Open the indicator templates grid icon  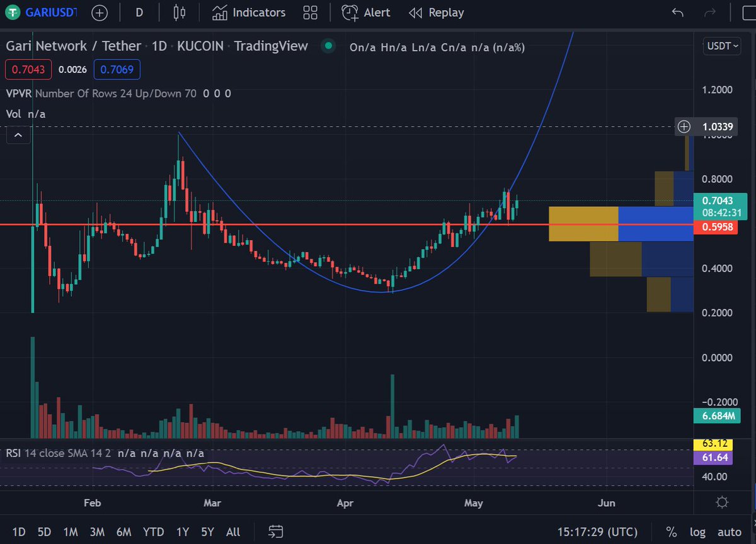pos(310,13)
